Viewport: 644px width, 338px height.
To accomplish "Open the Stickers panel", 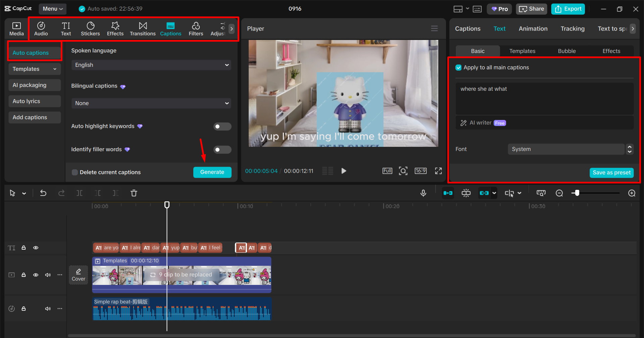I will click(x=90, y=29).
